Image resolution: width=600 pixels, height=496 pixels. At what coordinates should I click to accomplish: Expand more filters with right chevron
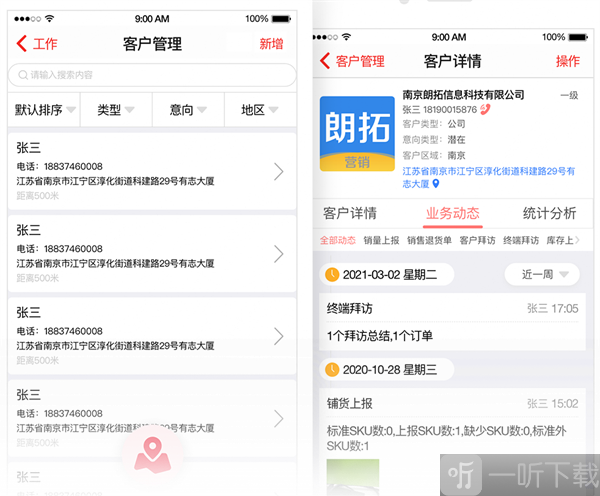tap(577, 240)
